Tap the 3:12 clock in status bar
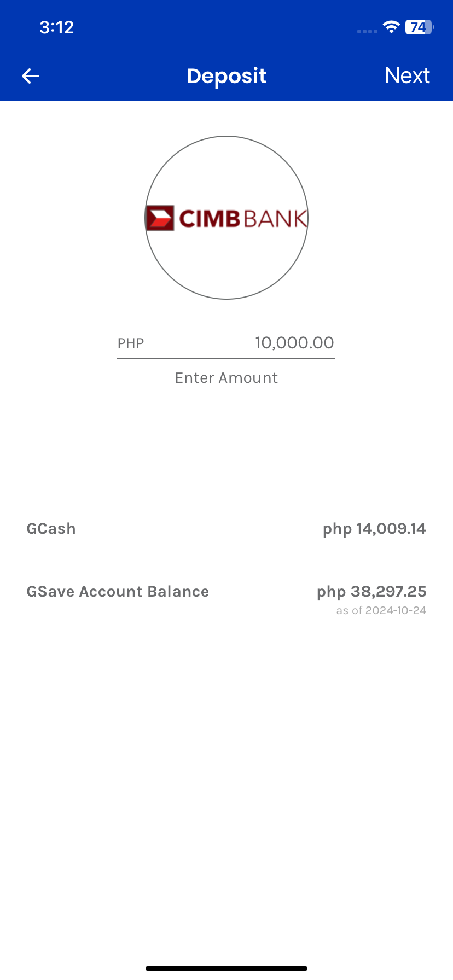 point(56,27)
